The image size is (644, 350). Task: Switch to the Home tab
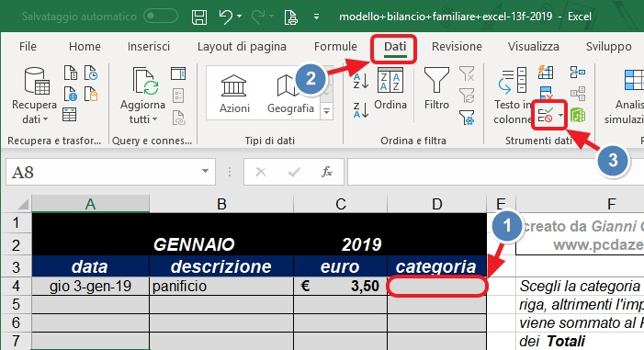[85, 47]
